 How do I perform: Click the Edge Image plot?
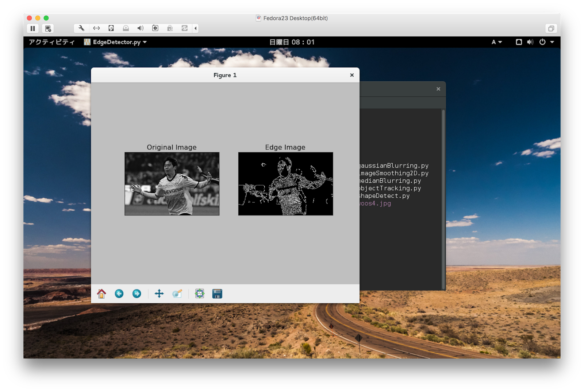tap(285, 184)
